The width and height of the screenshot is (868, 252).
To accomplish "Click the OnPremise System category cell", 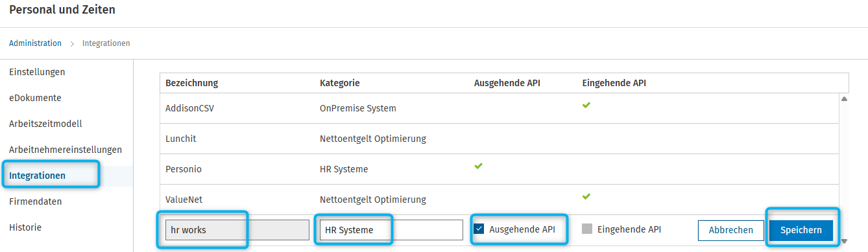I will tap(357, 108).
